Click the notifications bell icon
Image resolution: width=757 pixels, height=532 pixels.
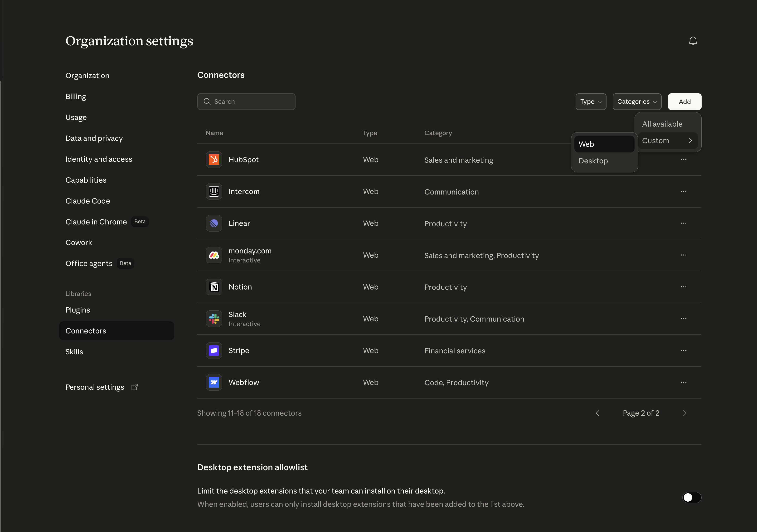tap(693, 41)
